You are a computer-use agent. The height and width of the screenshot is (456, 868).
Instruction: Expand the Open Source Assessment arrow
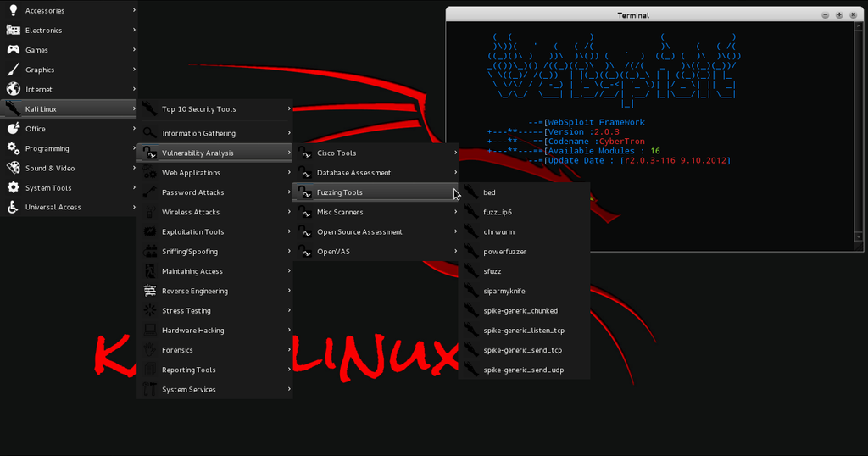455,231
